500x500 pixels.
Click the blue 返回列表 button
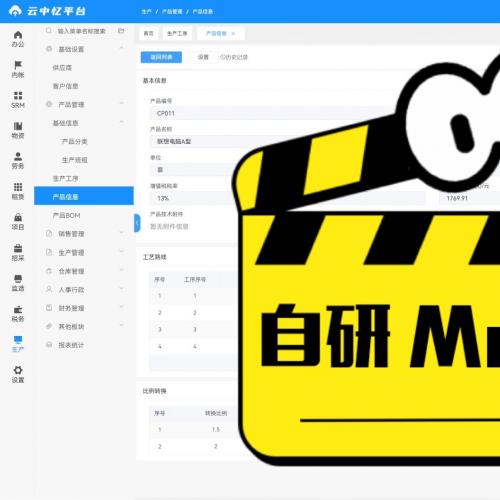pos(161,57)
